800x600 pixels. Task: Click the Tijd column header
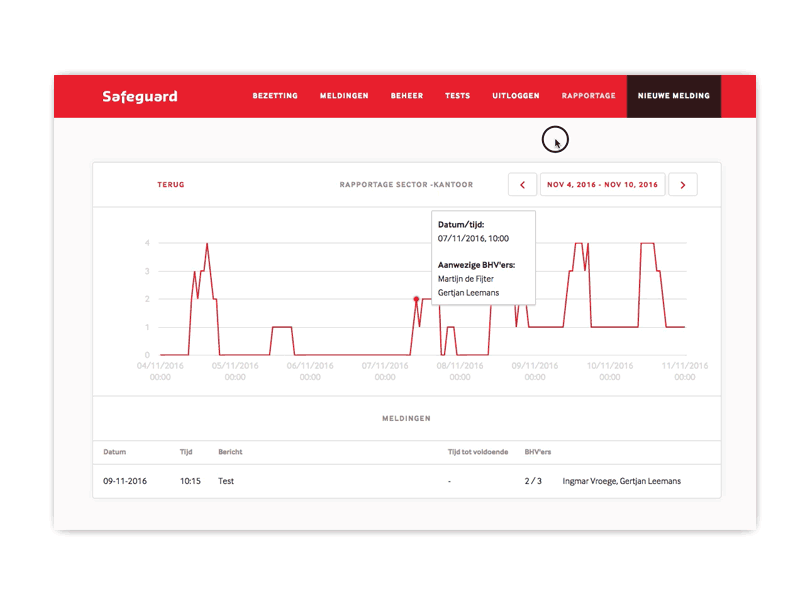(x=186, y=451)
